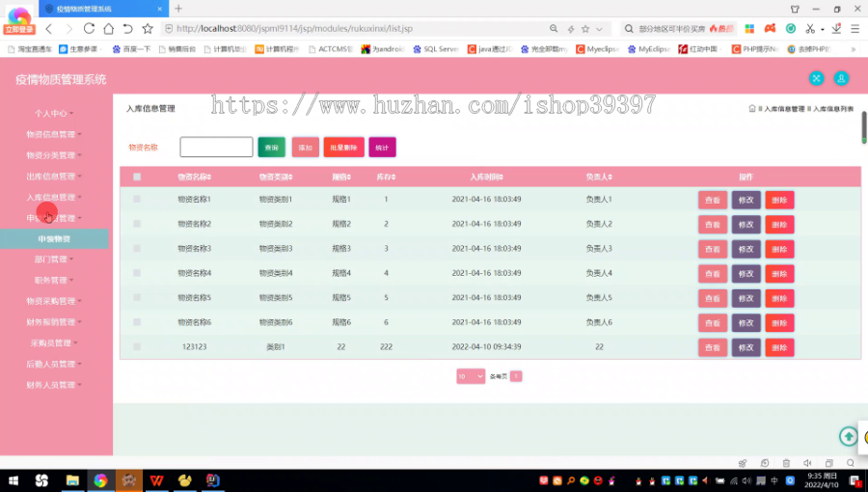This screenshot has width=868, height=492.
Task: Click the lightning speed-mode icon in address bar
Action: click(x=571, y=29)
